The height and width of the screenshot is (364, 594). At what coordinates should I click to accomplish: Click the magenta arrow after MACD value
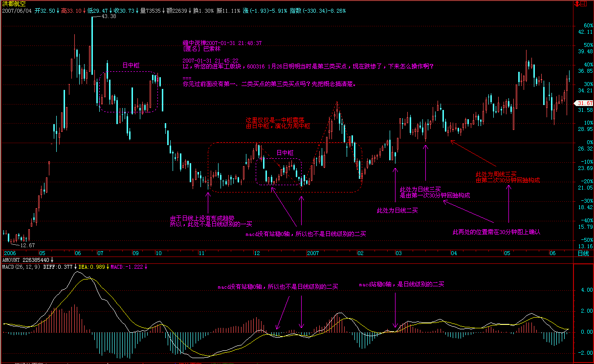click(146, 267)
